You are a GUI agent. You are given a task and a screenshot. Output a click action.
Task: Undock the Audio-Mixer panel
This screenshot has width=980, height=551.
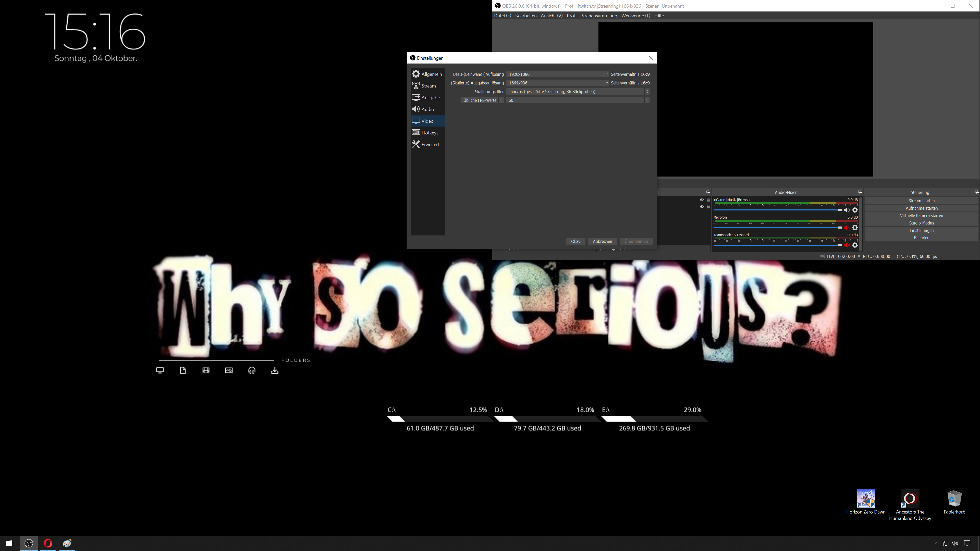pyautogui.click(x=860, y=192)
